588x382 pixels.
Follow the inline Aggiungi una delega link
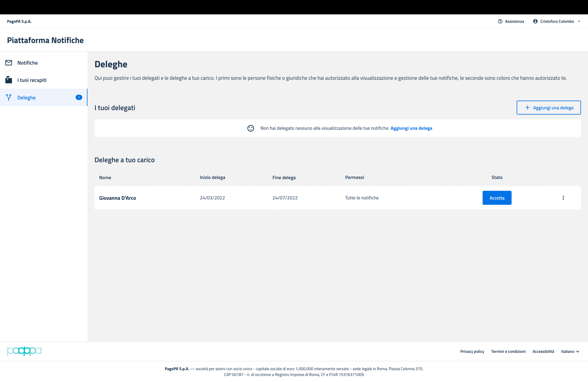[x=411, y=128]
